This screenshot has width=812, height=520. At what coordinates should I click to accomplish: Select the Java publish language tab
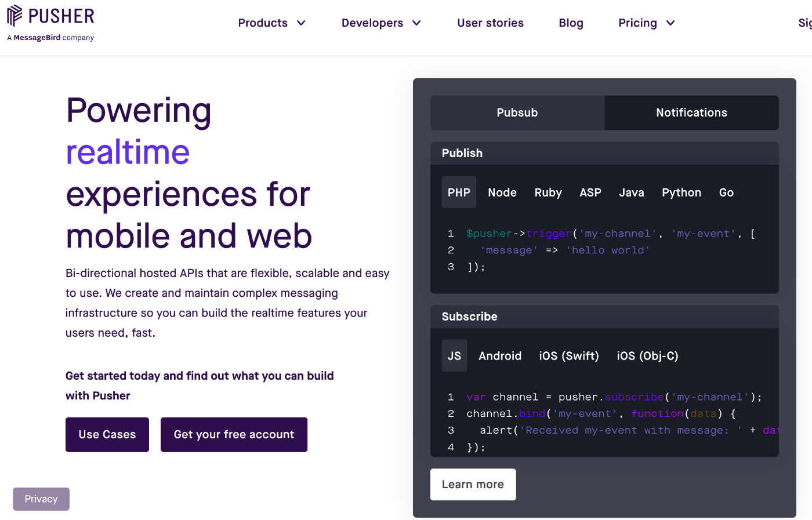(x=632, y=192)
